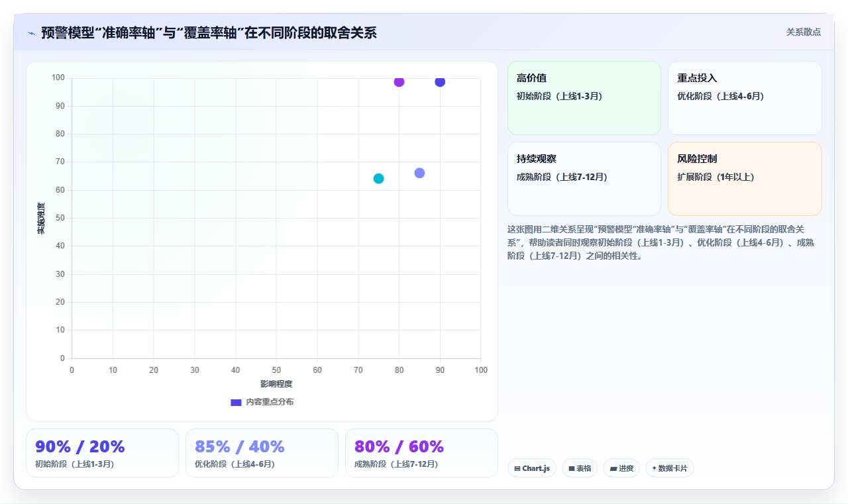The image size is (848, 504).
Task: Click the 关系散点 label at top right
Action: [804, 32]
